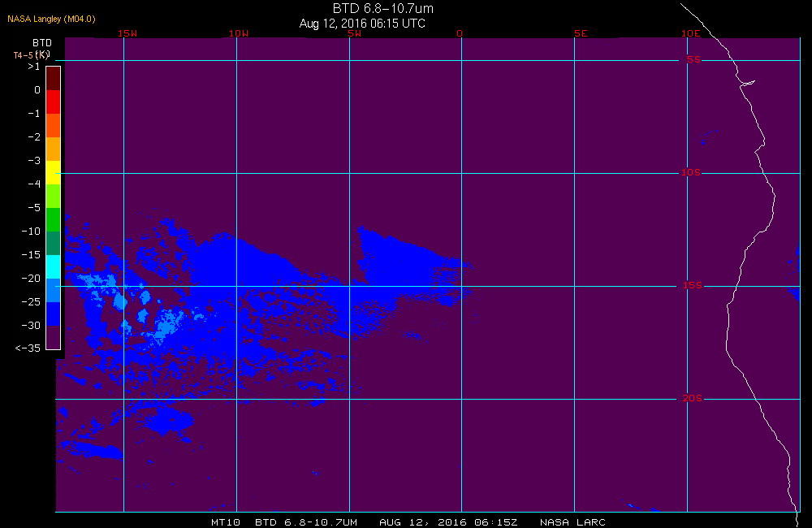Click the '-10' color bar value
This screenshot has width=812, height=528.
(31, 231)
